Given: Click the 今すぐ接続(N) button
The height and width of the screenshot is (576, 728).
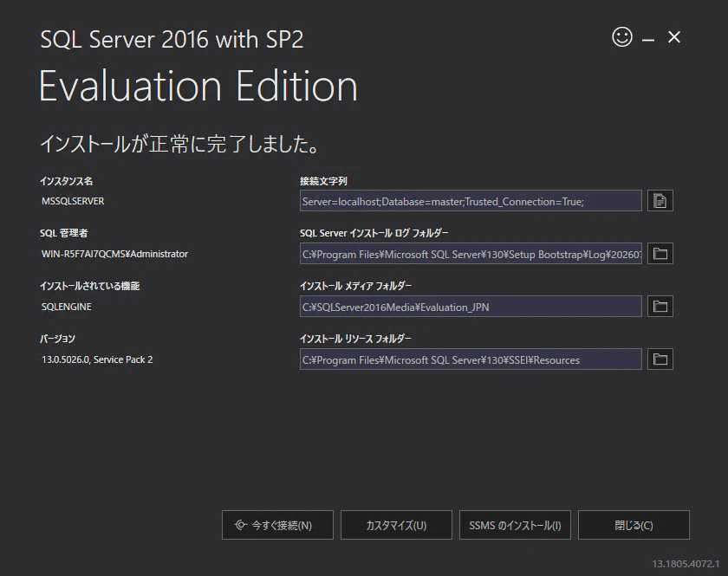Looking at the screenshot, I should tap(277, 525).
